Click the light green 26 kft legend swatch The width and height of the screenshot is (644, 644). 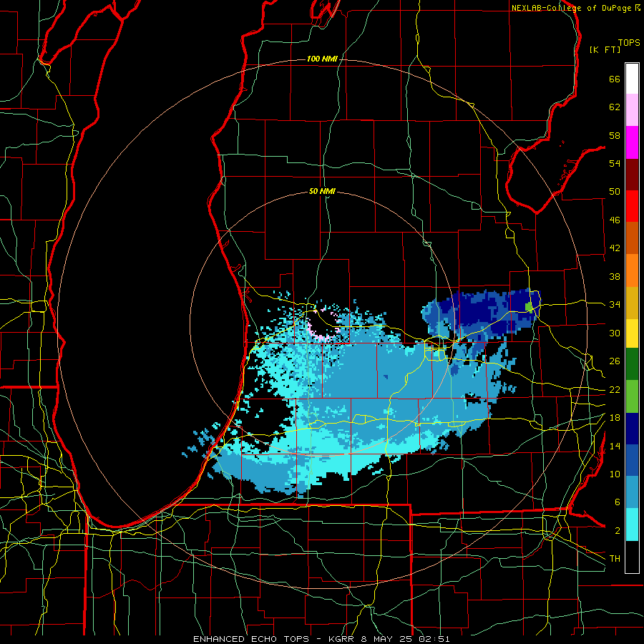[x=632, y=396]
